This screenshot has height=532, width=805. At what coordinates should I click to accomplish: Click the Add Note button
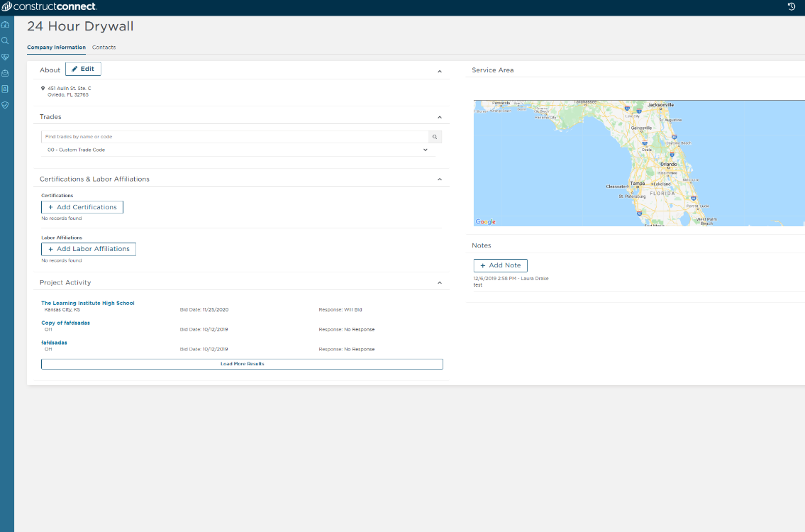coord(500,265)
